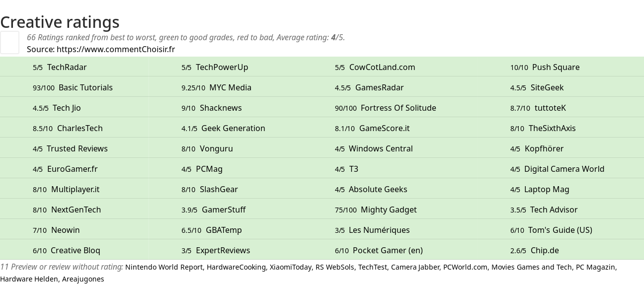Click the Les Numériques 3/5 entry
The image size is (644, 284).
[379, 230]
